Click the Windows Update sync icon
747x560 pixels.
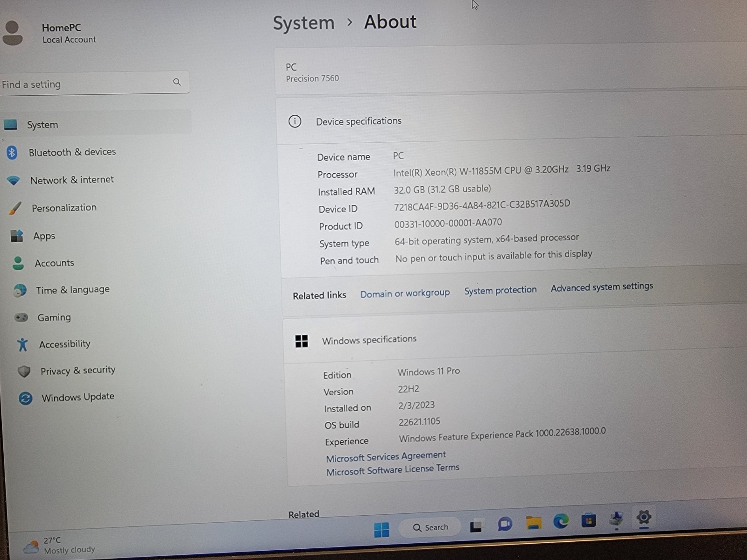point(25,398)
